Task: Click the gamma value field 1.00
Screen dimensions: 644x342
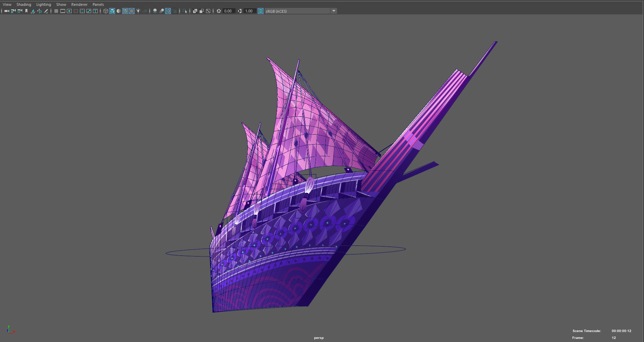Action: [x=250, y=11]
